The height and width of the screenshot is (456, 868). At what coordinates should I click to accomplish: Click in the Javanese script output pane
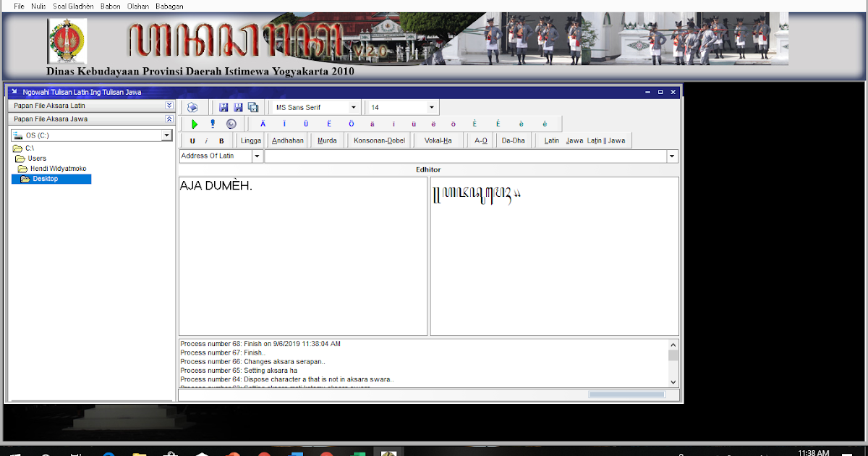click(555, 256)
